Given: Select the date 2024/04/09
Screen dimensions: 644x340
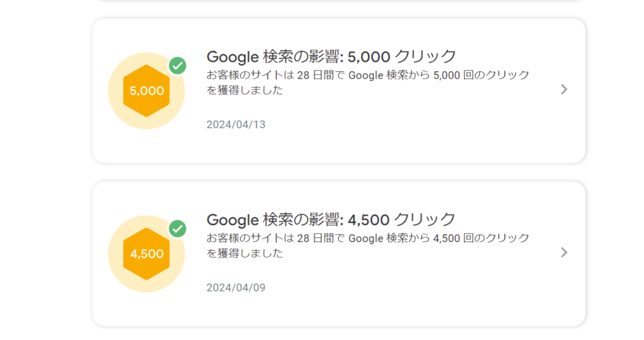Looking at the screenshot, I should [236, 288].
